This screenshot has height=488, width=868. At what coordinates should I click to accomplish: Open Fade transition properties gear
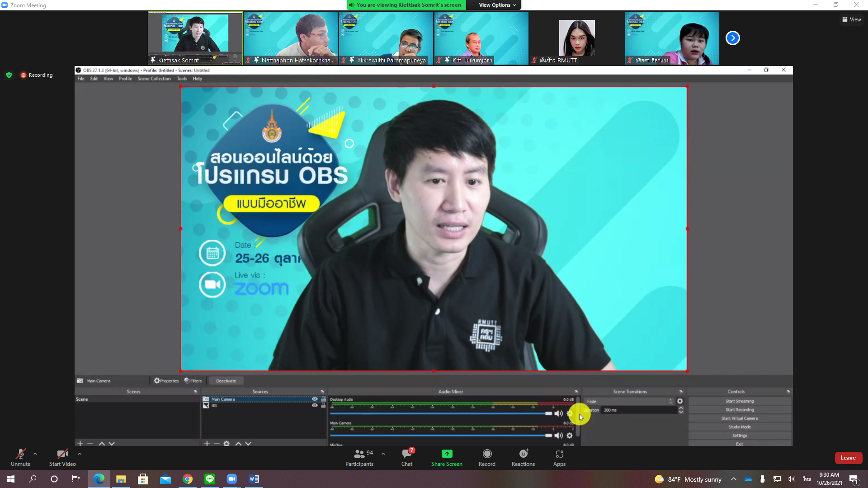[x=680, y=401]
